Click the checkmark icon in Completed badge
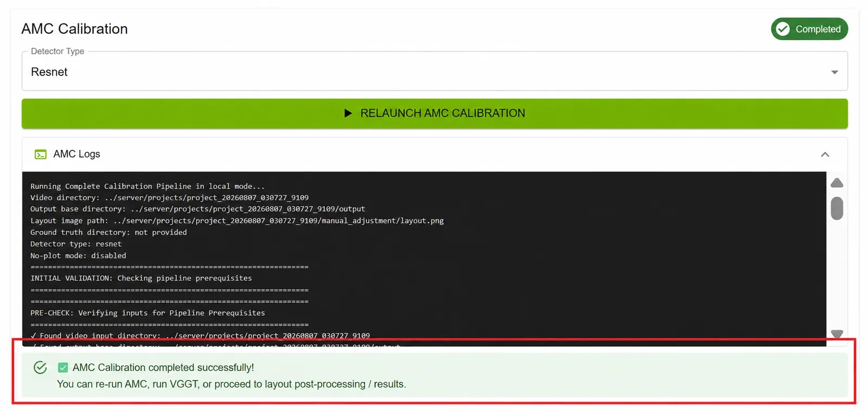 [783, 29]
